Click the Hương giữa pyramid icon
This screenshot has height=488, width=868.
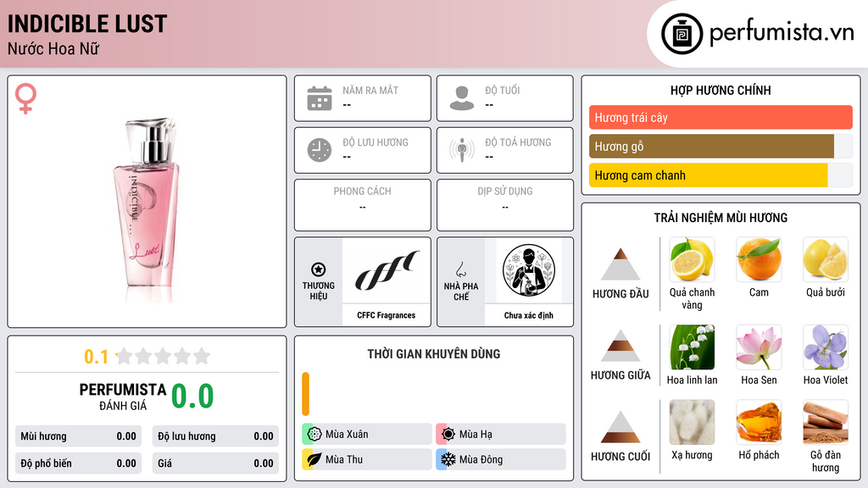[x=620, y=346]
